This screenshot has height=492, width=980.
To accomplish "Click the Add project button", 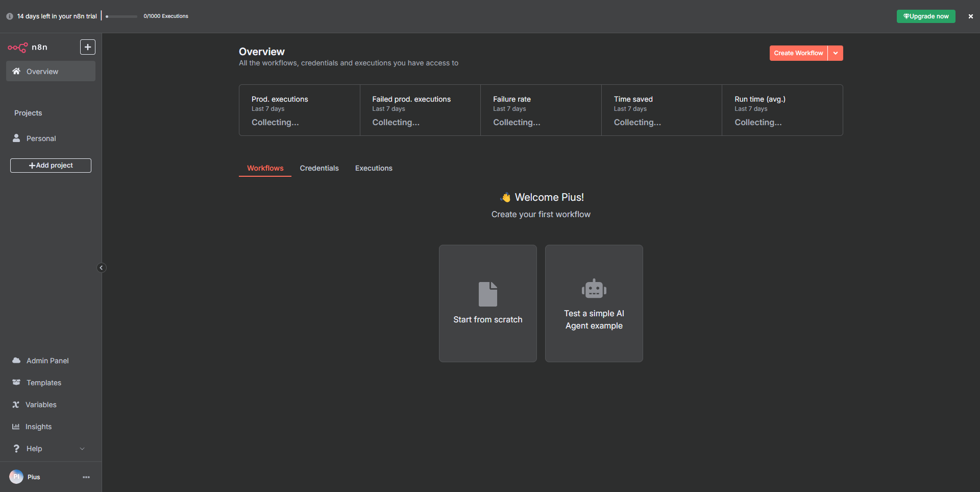I will point(51,166).
